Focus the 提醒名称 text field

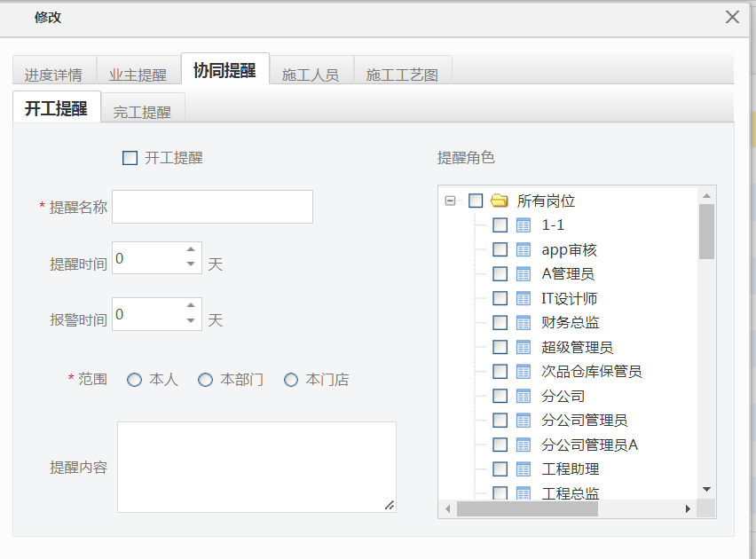click(x=212, y=207)
